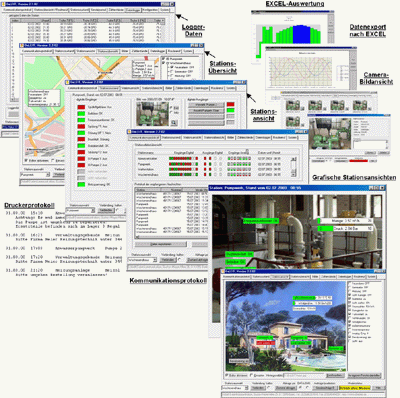Toggle Heizung OFF checkbox in map window tree
Image resolution: width=400 pixels, height=398 pixels.
172,76
